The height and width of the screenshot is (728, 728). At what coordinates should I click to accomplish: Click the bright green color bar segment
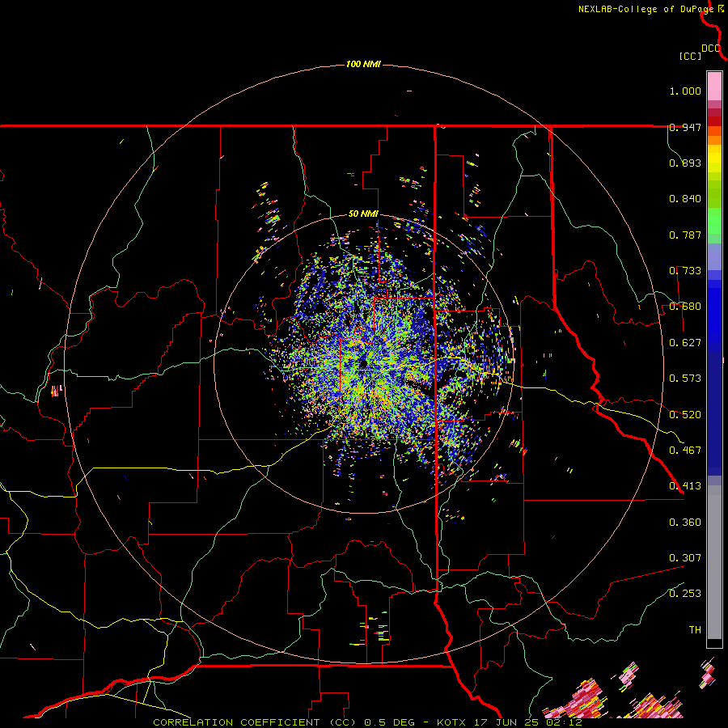click(x=714, y=221)
